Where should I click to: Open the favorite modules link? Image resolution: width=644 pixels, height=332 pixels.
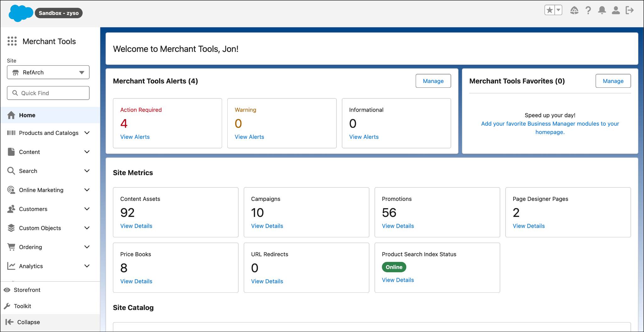pos(550,128)
